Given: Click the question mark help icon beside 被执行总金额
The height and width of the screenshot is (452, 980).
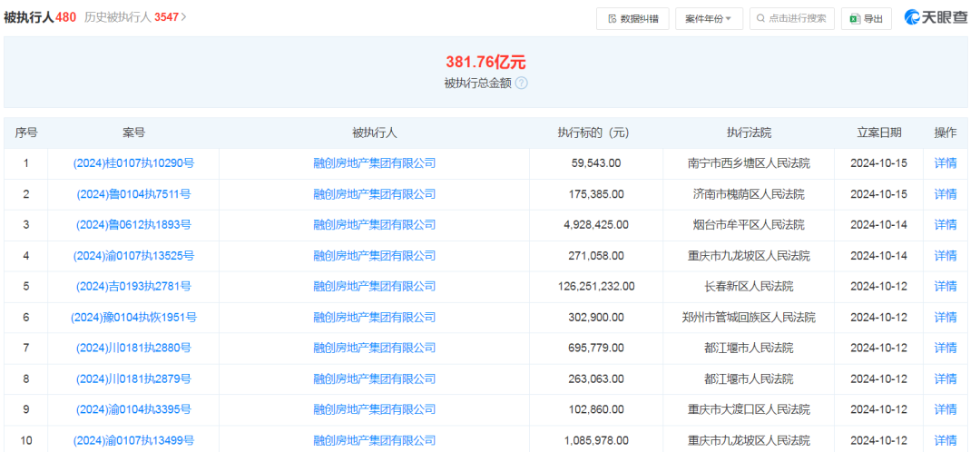Looking at the screenshot, I should point(521,84).
